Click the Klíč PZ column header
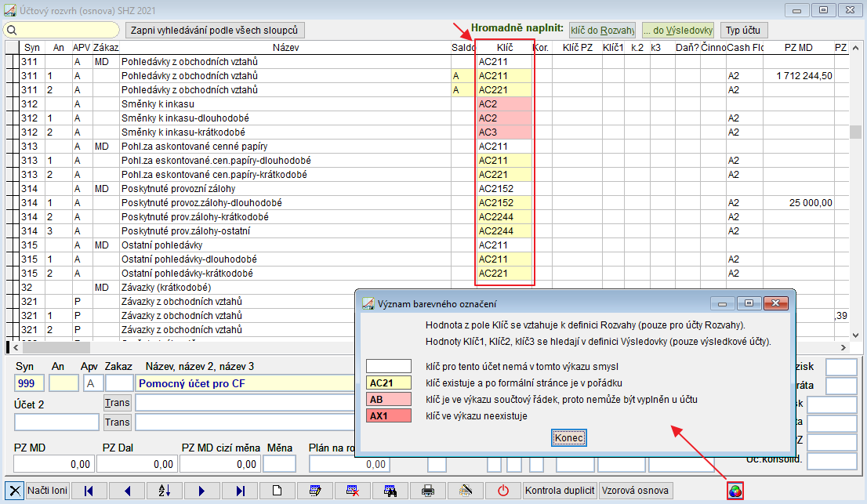 577,48
